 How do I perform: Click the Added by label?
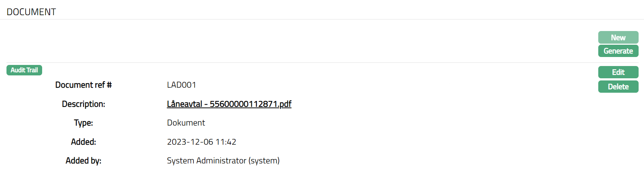84,161
